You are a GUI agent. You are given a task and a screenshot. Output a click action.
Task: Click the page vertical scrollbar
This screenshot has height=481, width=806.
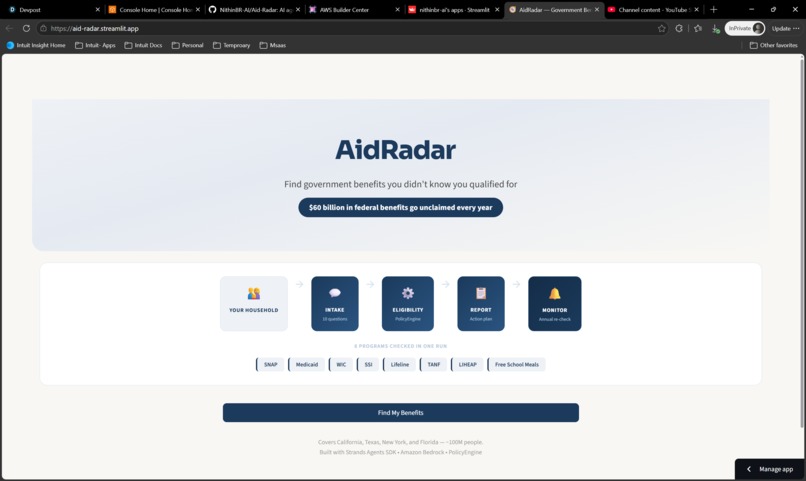[x=802, y=242]
